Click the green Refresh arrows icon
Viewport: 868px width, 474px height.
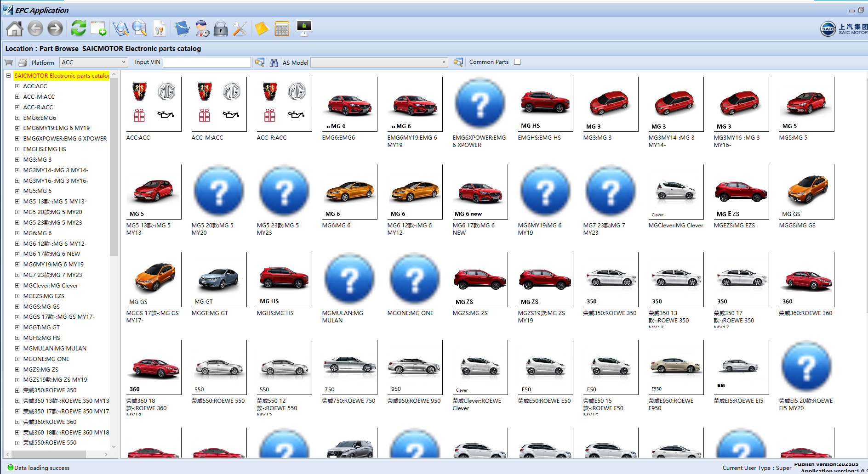click(79, 28)
